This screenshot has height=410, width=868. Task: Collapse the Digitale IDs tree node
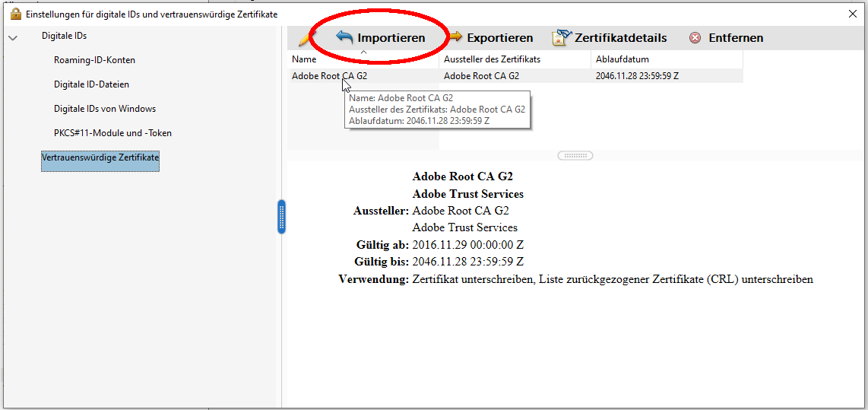click(14, 37)
